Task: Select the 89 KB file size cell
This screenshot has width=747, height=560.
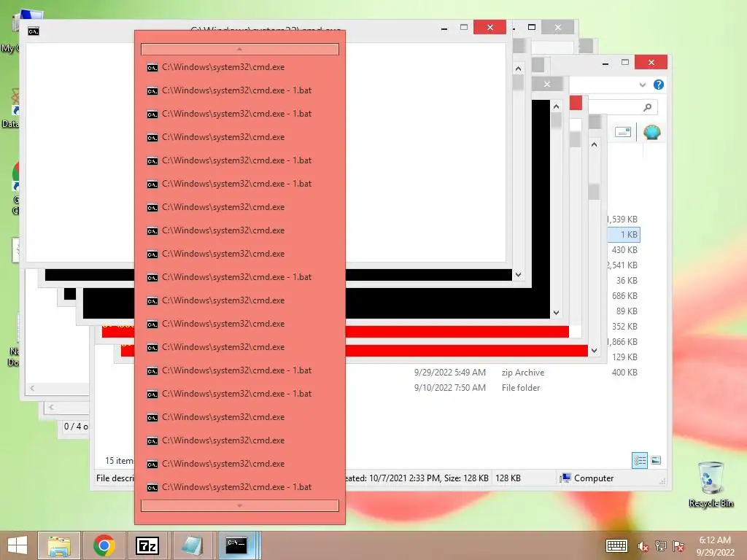Action: tap(627, 311)
